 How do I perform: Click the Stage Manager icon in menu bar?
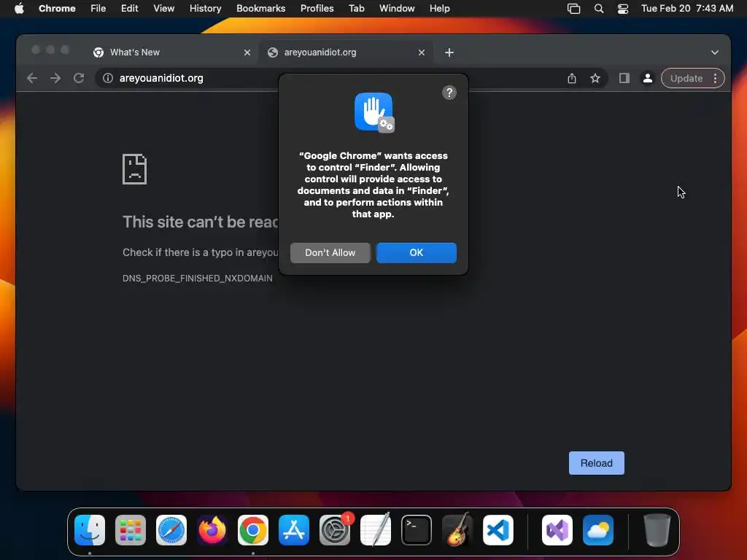[x=573, y=9]
